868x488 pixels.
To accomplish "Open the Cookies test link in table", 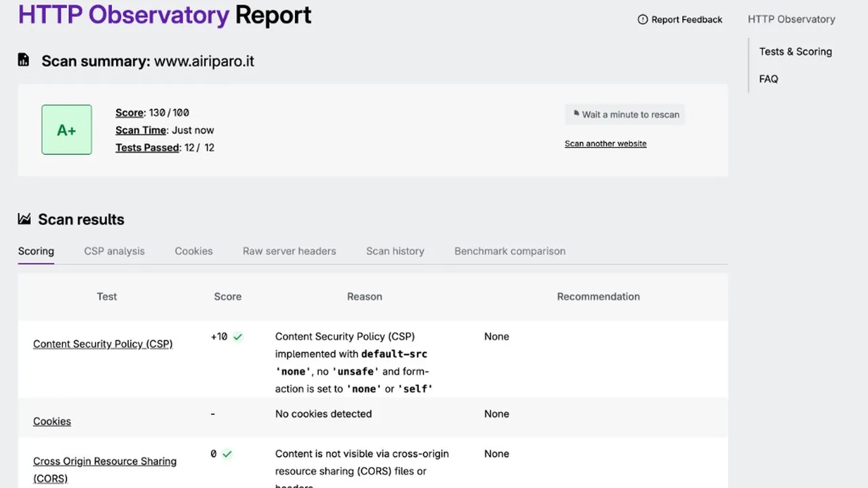I will point(52,421).
